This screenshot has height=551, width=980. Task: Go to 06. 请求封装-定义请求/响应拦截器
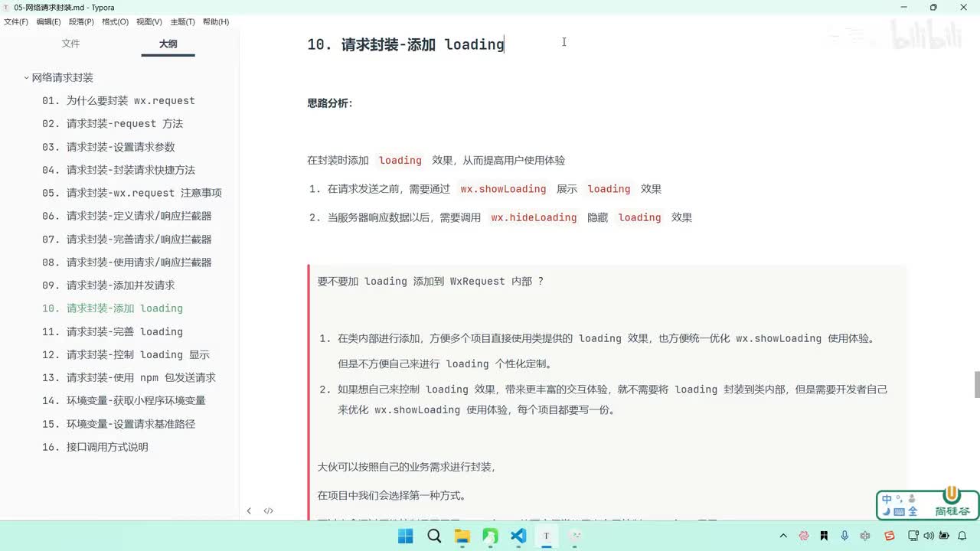127,216
